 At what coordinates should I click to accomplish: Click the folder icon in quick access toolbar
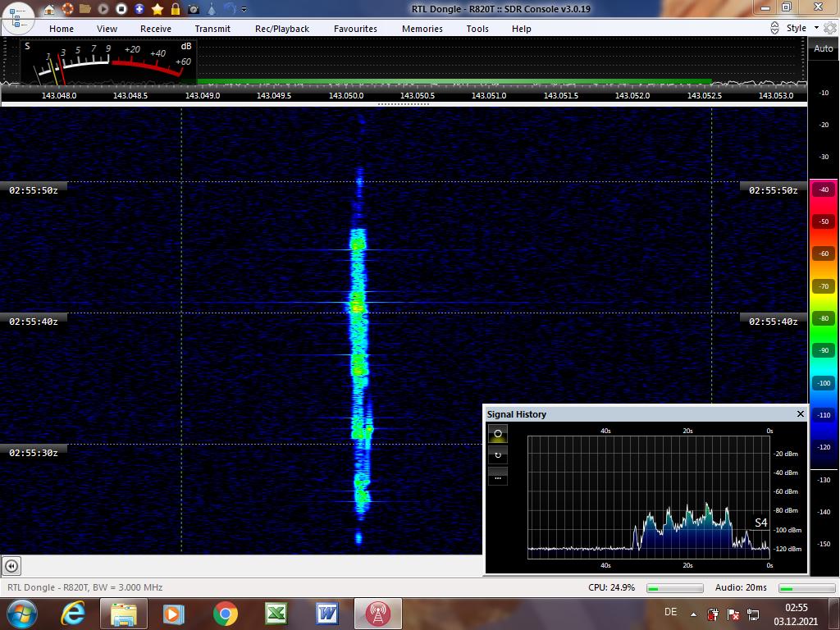pos(85,8)
